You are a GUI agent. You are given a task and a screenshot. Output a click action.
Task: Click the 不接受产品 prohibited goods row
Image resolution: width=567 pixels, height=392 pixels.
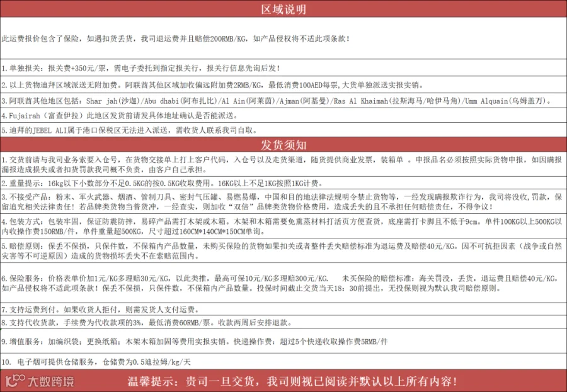(x=283, y=201)
